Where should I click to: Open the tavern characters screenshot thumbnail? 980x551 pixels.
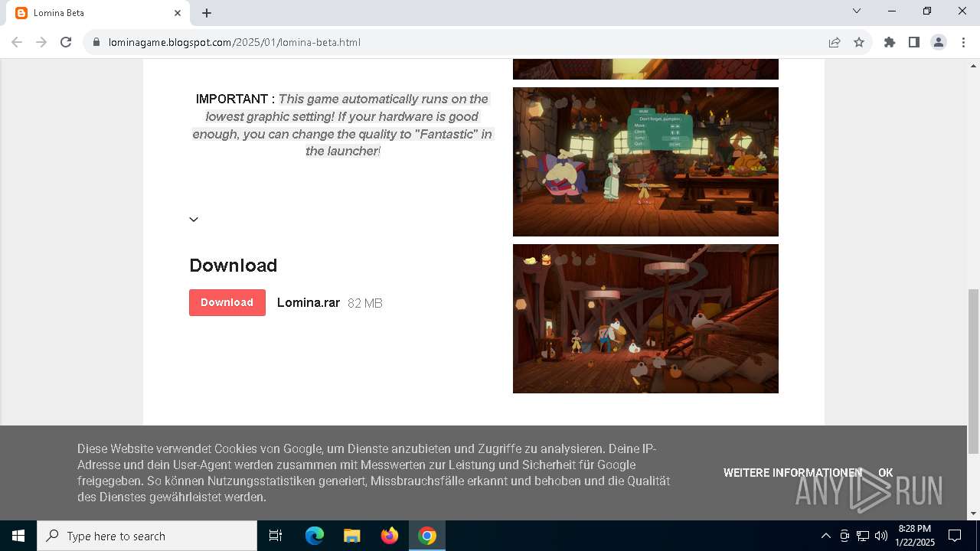(x=645, y=161)
